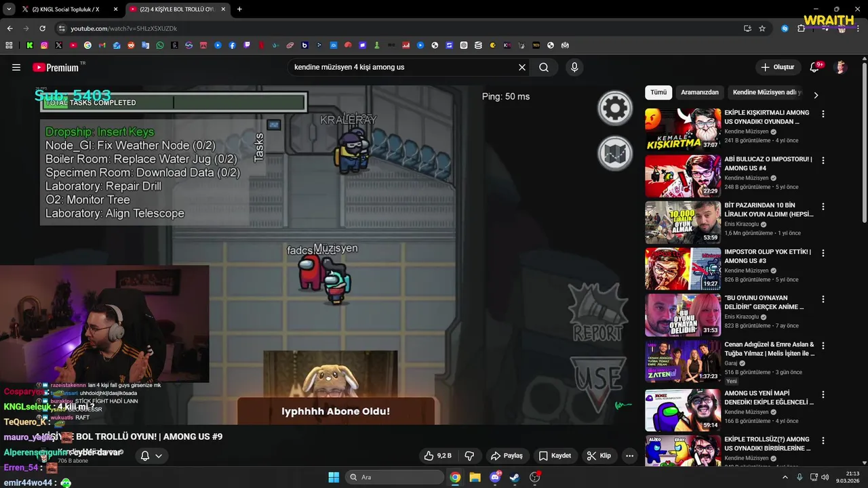868x488 pixels.
Task: Save video with the Kaydet button
Action: 555,455
